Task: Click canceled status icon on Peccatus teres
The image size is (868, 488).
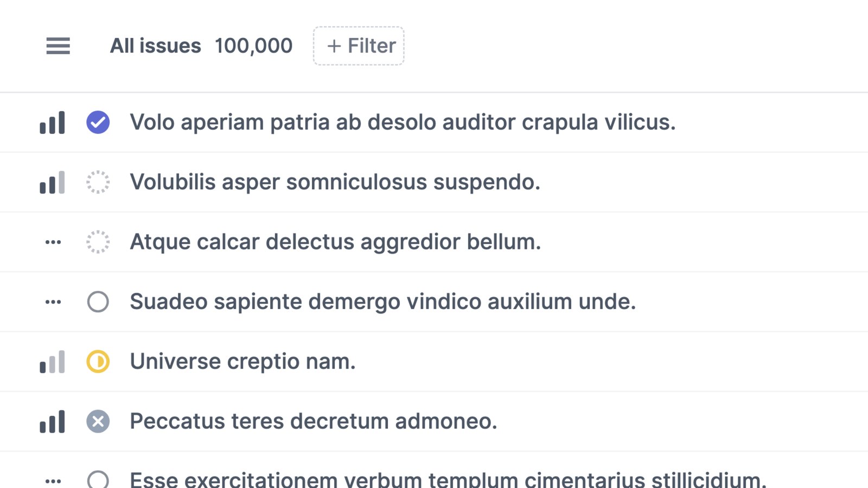Action: point(98,421)
